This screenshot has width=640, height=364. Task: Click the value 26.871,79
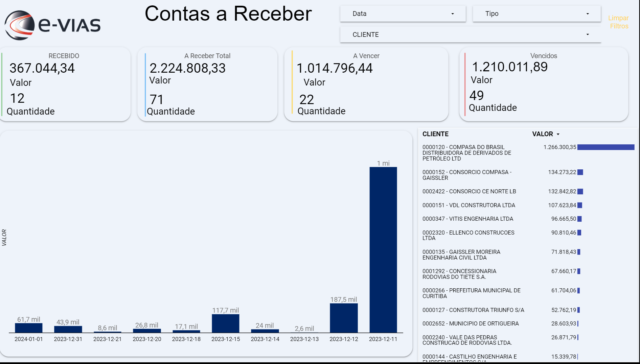pyautogui.click(x=564, y=337)
